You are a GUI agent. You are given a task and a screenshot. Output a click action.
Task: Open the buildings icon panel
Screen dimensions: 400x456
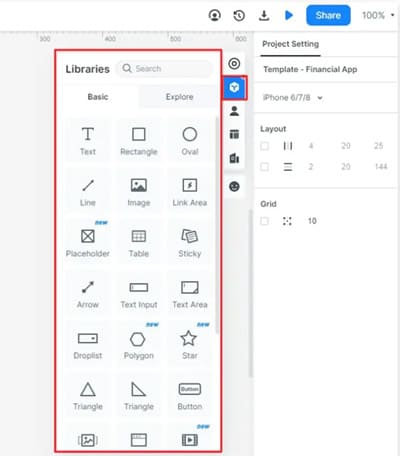[x=234, y=158]
